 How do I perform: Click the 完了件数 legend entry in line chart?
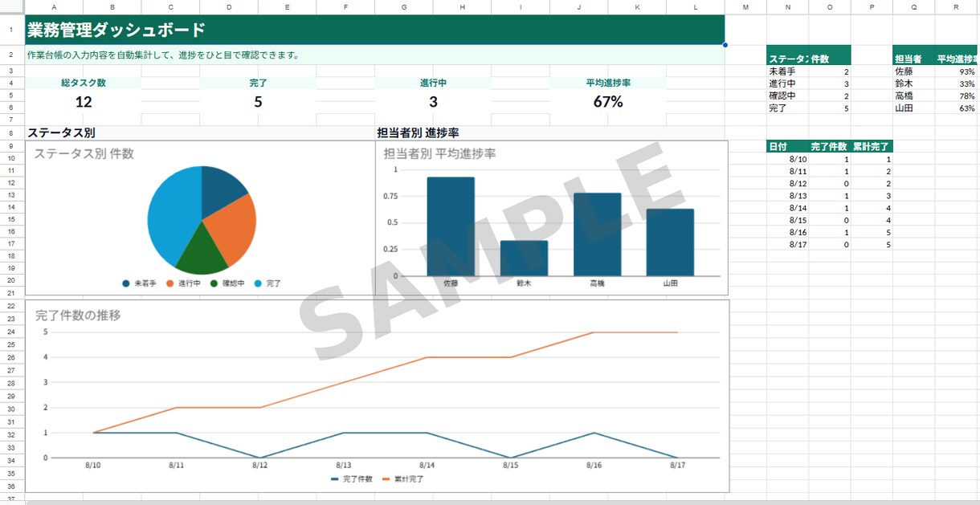(x=351, y=479)
